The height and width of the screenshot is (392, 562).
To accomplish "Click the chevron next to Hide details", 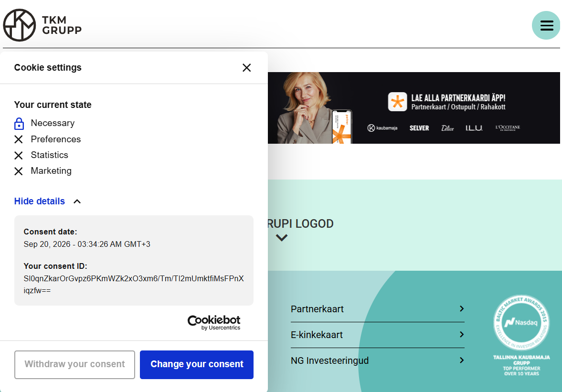I will click(x=77, y=201).
